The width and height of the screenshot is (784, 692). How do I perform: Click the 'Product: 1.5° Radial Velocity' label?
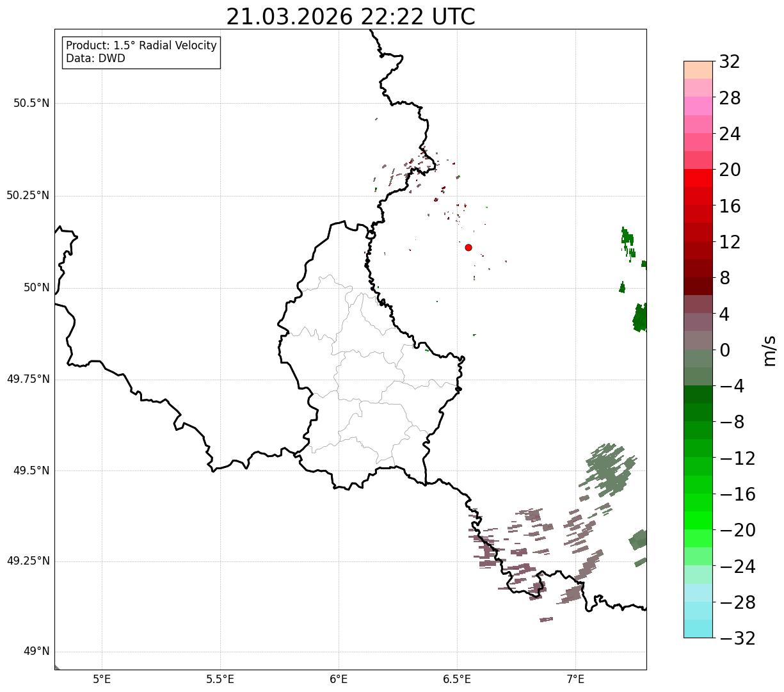point(141,46)
